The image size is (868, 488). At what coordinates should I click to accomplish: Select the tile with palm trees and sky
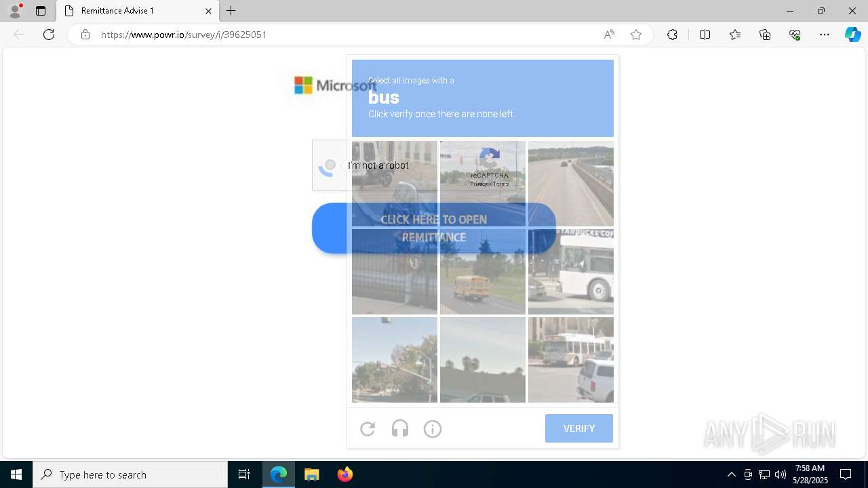[483, 360]
